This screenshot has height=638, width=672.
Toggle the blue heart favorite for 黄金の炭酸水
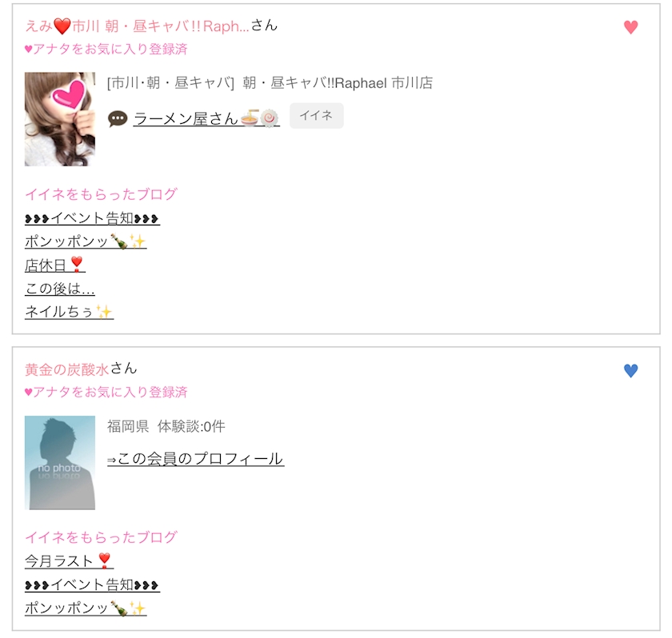[x=630, y=370]
